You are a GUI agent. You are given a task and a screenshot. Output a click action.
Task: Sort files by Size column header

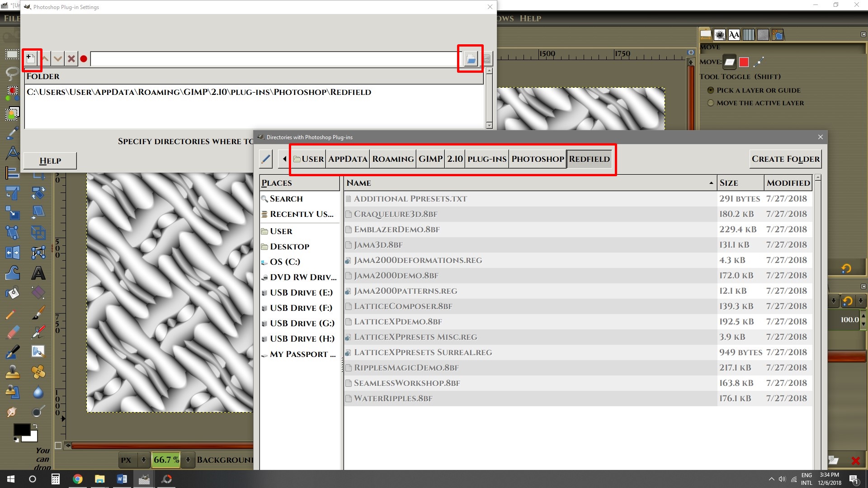(x=740, y=183)
